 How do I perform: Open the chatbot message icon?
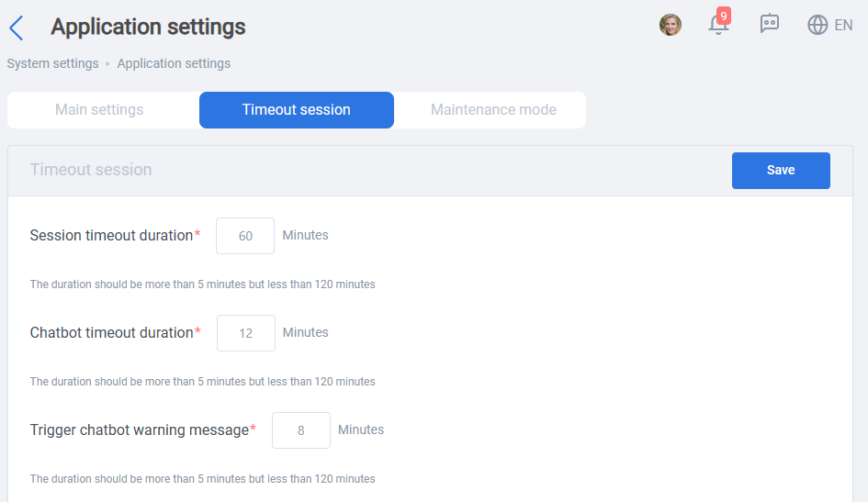[x=770, y=24]
